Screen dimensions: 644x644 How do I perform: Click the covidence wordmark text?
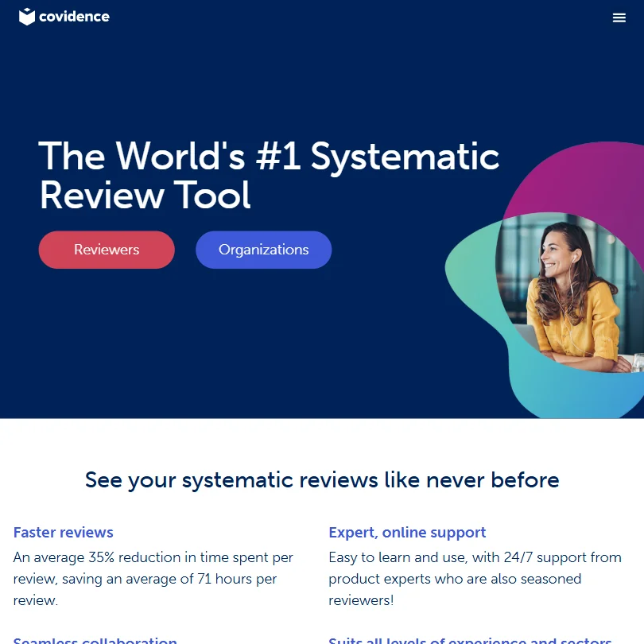pyautogui.click(x=75, y=17)
